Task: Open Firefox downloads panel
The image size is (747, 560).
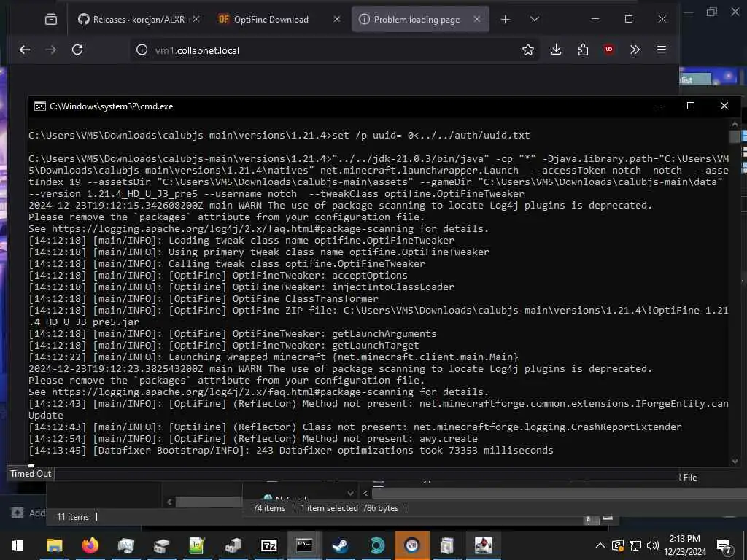Action: pos(556,50)
